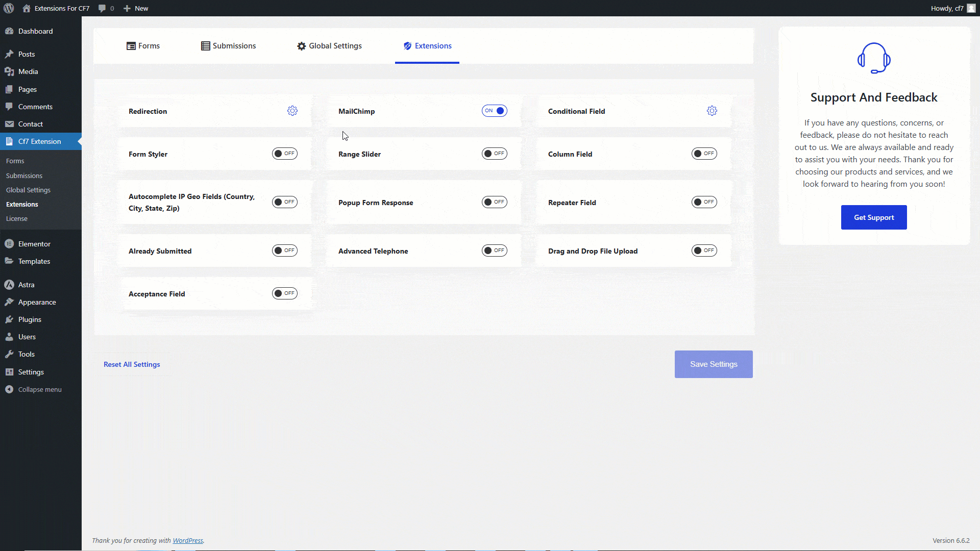Image resolution: width=980 pixels, height=551 pixels.
Task: Click Reset All Settings link
Action: point(132,364)
